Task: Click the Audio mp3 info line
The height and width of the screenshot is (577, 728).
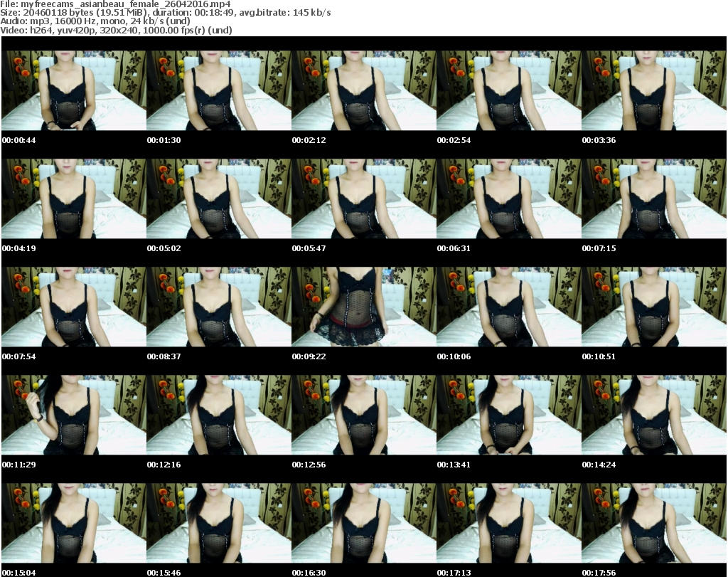Action: 95,21
